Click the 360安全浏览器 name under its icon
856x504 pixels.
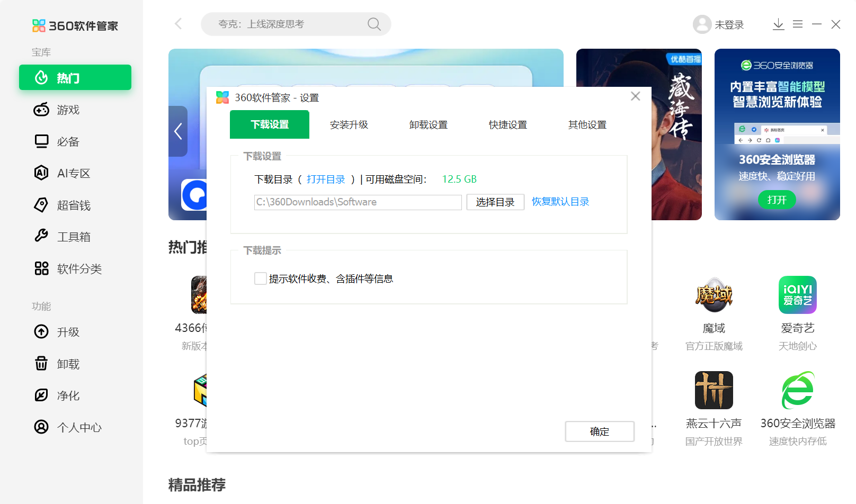point(798,424)
